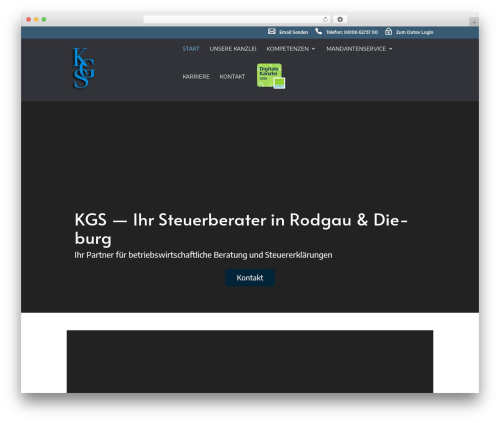Click the padlock Datev login icon
The image size is (500, 423).
pyautogui.click(x=388, y=31)
